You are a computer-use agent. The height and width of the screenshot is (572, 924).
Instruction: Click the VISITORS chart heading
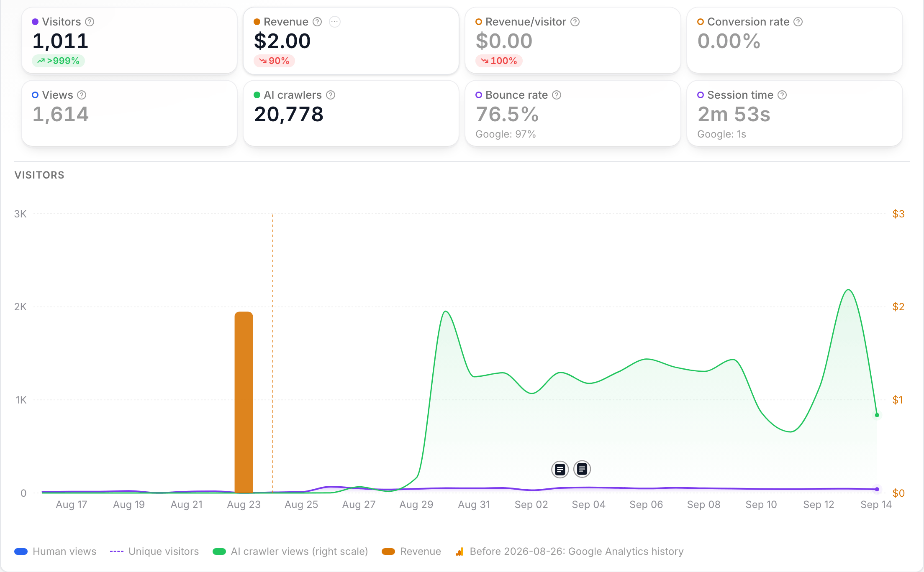[x=39, y=175]
